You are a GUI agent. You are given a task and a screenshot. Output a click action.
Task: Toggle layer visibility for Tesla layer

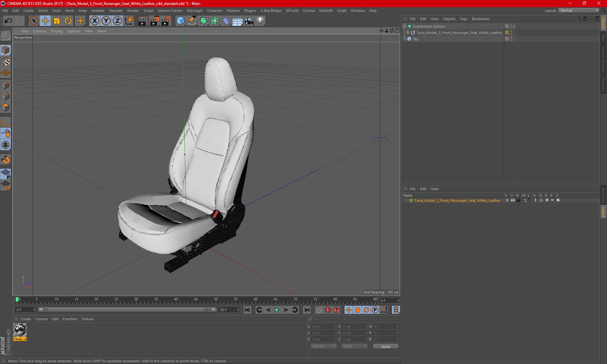click(x=513, y=200)
